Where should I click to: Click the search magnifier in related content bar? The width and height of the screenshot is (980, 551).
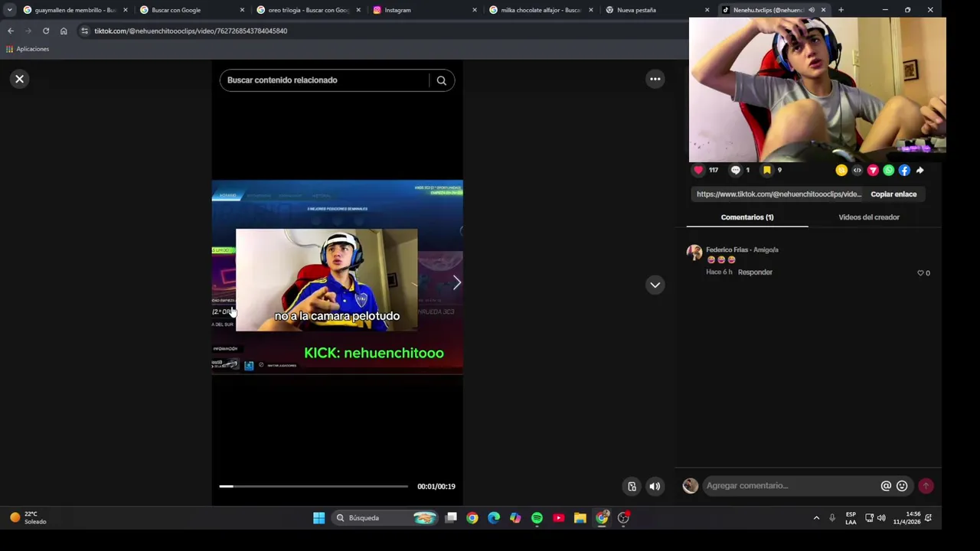442,80
